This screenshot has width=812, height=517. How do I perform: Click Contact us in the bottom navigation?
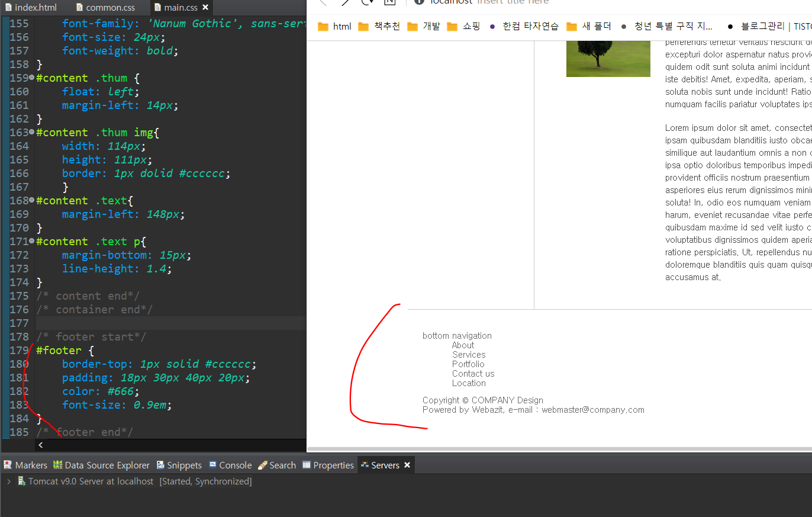(473, 374)
